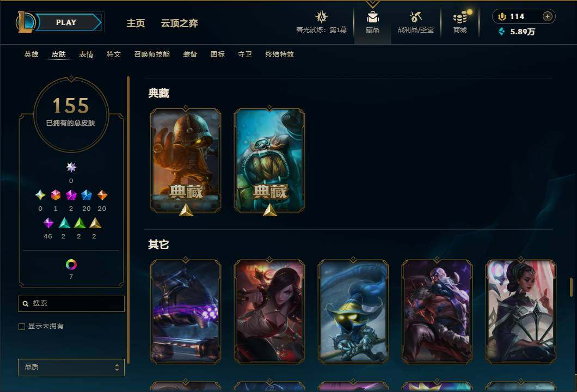Switch to the 英雄 tab
The height and width of the screenshot is (392, 577).
coord(31,54)
